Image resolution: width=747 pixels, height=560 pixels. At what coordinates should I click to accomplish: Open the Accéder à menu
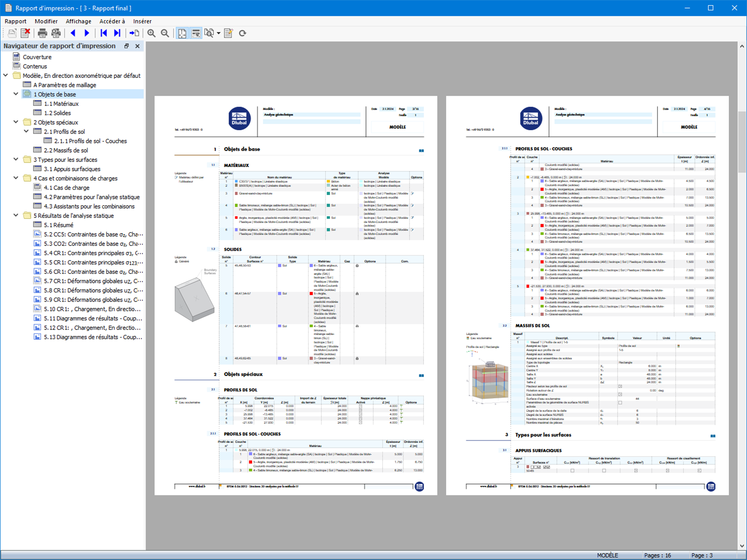coord(112,21)
